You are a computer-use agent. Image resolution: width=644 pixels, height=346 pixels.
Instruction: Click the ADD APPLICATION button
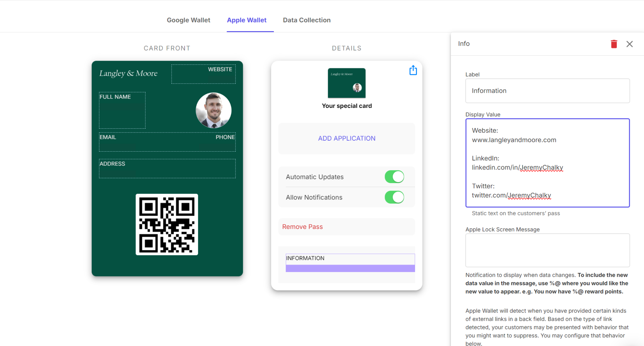[347, 138]
